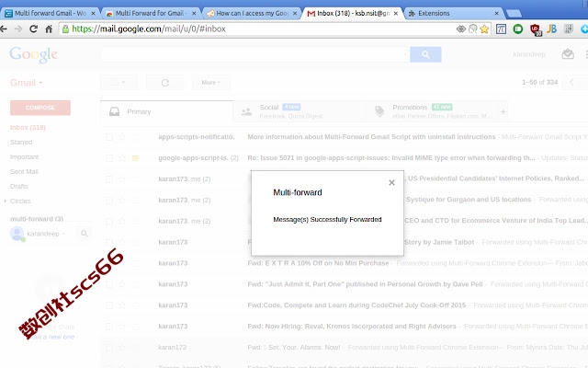Select checkbox for CodeChef July Cook-Off email
Image resolution: width=588 pixels, height=368 pixels.
click(x=109, y=305)
